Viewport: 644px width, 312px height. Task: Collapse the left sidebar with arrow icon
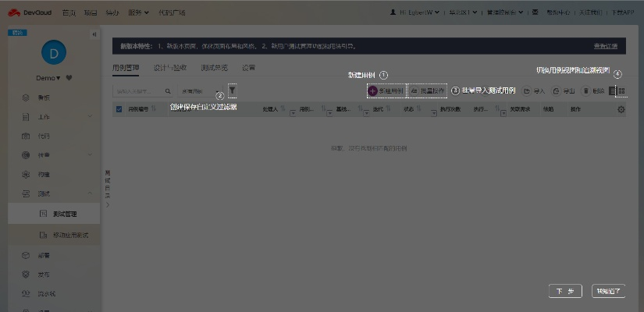pyautogui.click(x=94, y=34)
